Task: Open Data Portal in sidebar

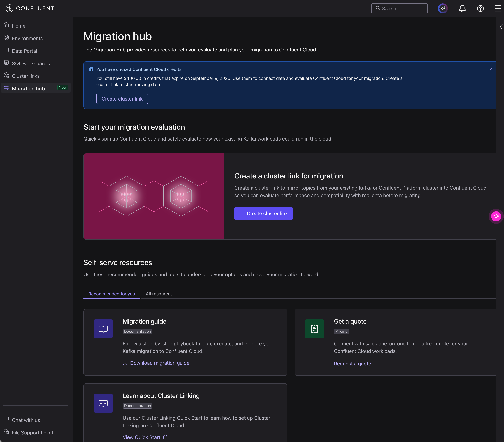Action: pos(24,51)
